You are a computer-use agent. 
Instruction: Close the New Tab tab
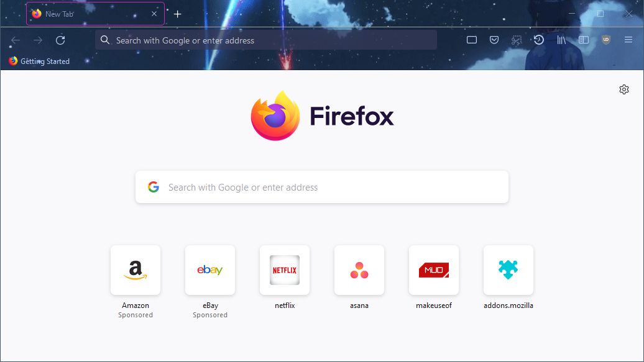(154, 14)
